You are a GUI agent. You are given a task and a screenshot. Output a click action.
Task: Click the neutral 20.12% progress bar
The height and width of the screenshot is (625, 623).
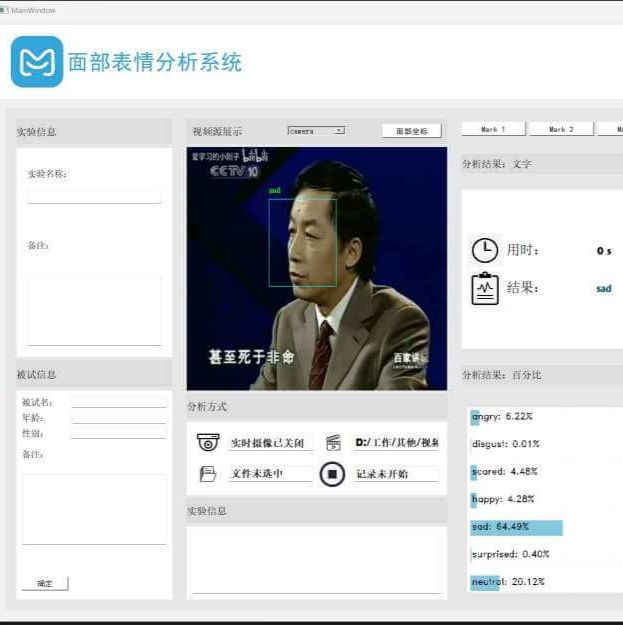[x=485, y=582]
